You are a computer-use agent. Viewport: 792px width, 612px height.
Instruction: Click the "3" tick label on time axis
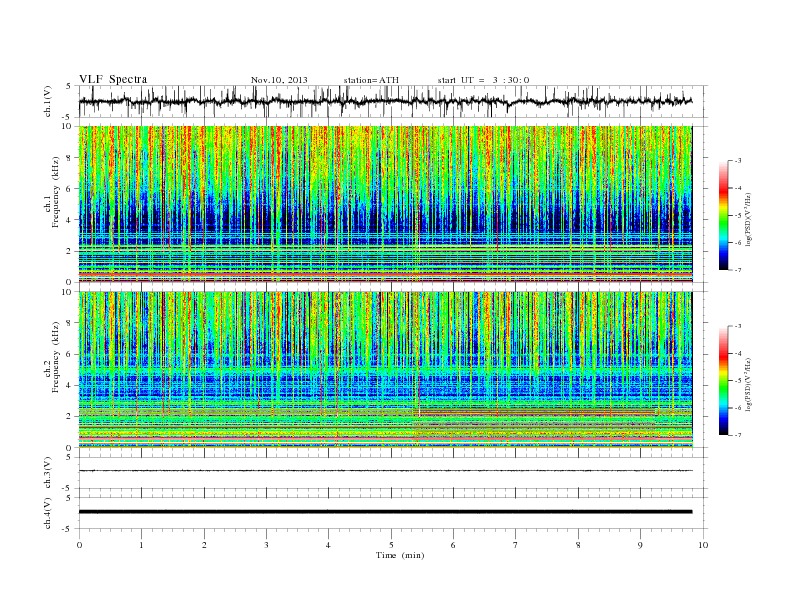(266, 545)
